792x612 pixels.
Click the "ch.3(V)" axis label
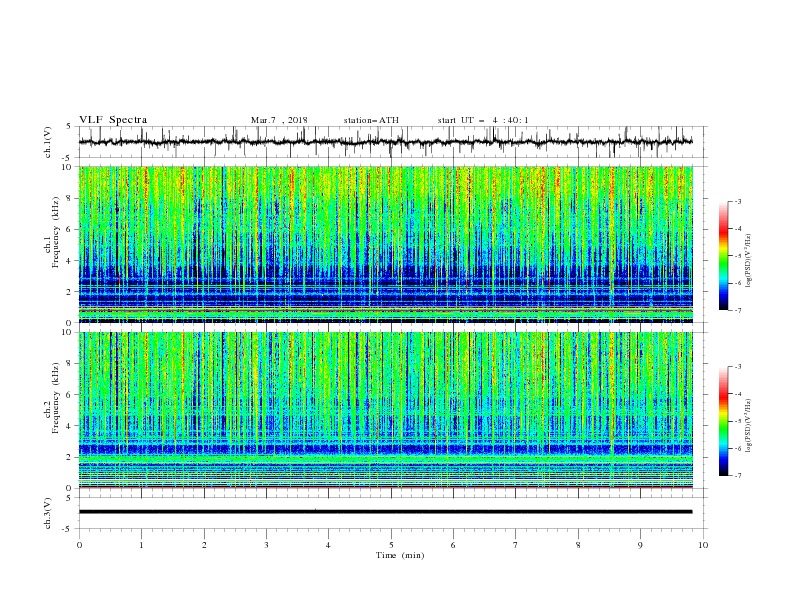click(x=48, y=513)
